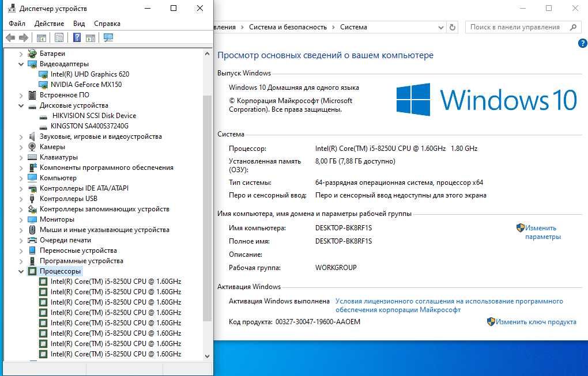
Task: Collapse the Видеоадаптеры node
Action: 21,64
